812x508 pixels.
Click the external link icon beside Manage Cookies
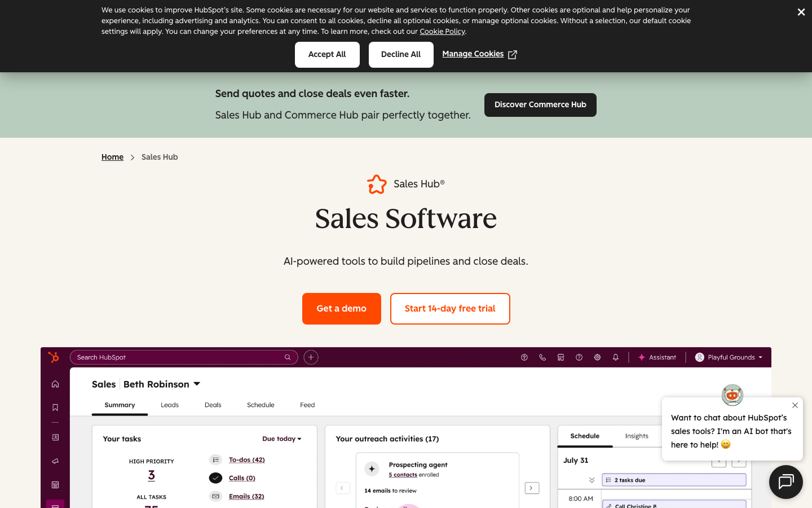coord(512,55)
